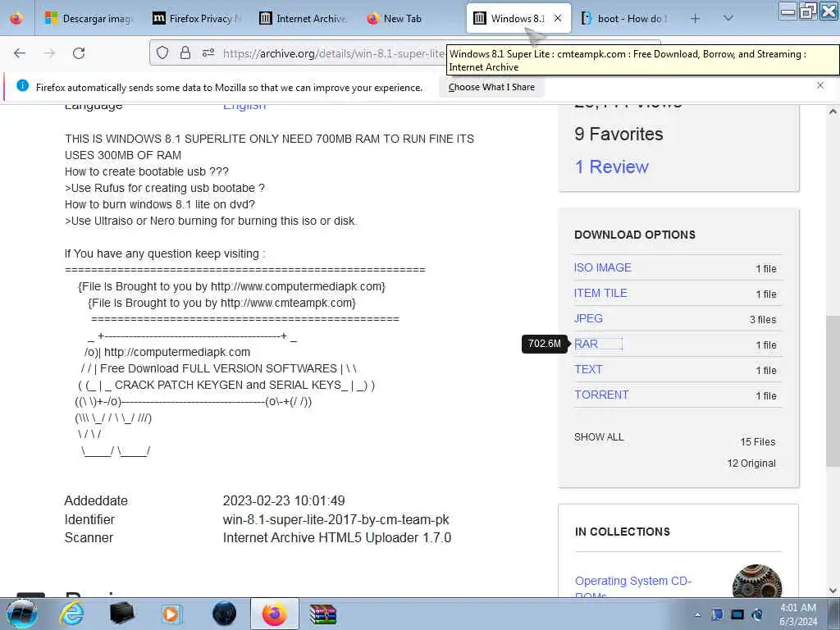Click the taskbar clock showing 4:01 AM
840x630 pixels.
point(798,614)
